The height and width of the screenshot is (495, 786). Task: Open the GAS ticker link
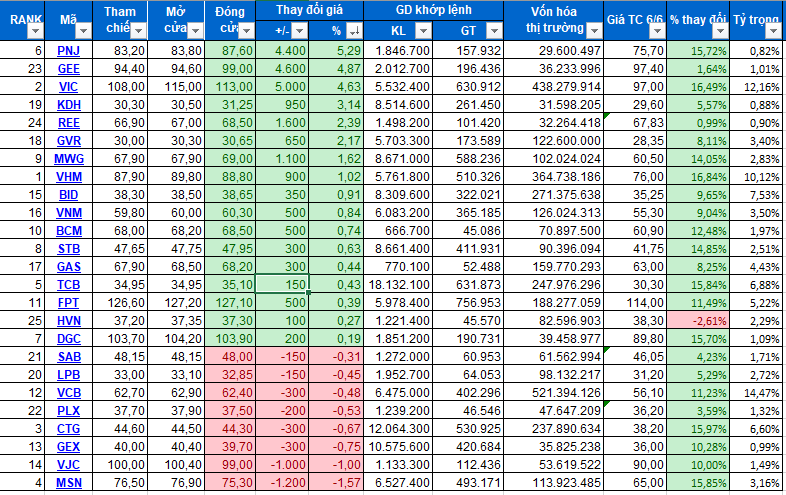pyautogui.click(x=69, y=267)
